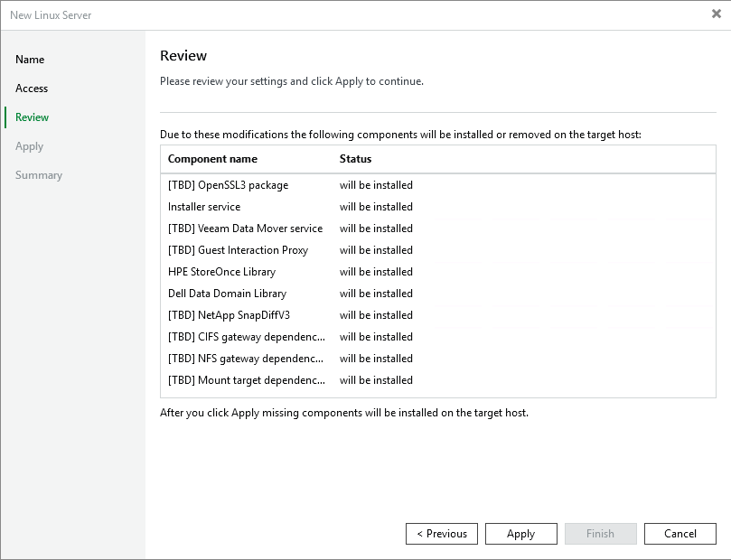Image resolution: width=731 pixels, height=560 pixels.
Task: Select the OpenSSL3 package row
Action: click(228, 185)
